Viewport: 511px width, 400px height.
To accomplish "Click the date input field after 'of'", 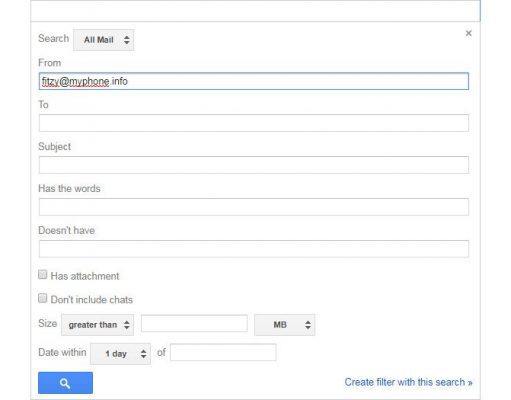I will pyautogui.click(x=223, y=352).
